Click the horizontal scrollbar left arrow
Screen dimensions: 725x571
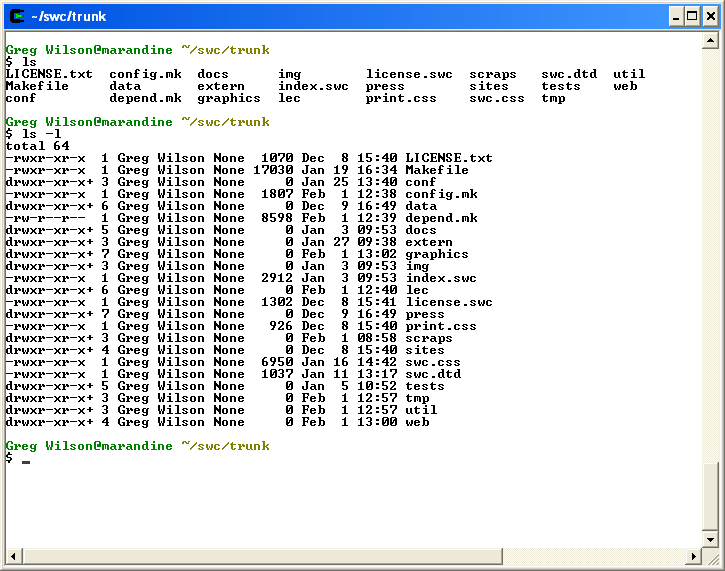(13, 554)
